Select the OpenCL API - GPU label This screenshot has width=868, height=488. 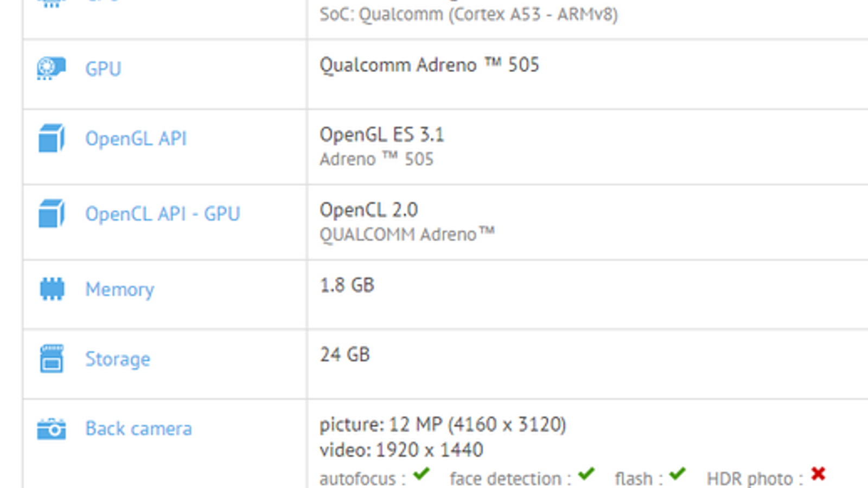[x=162, y=214]
